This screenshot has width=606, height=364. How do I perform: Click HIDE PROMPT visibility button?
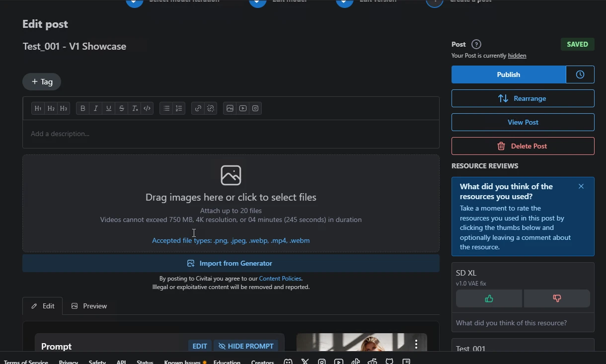[x=246, y=346]
